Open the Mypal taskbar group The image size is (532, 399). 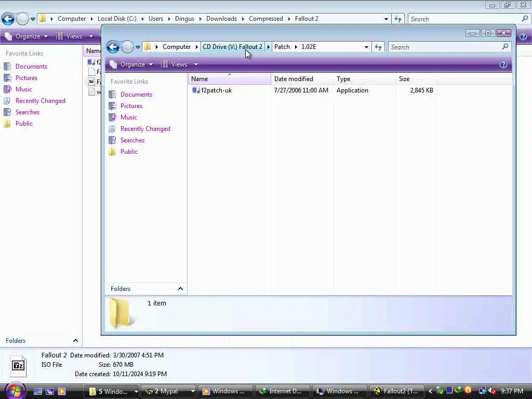click(168, 392)
